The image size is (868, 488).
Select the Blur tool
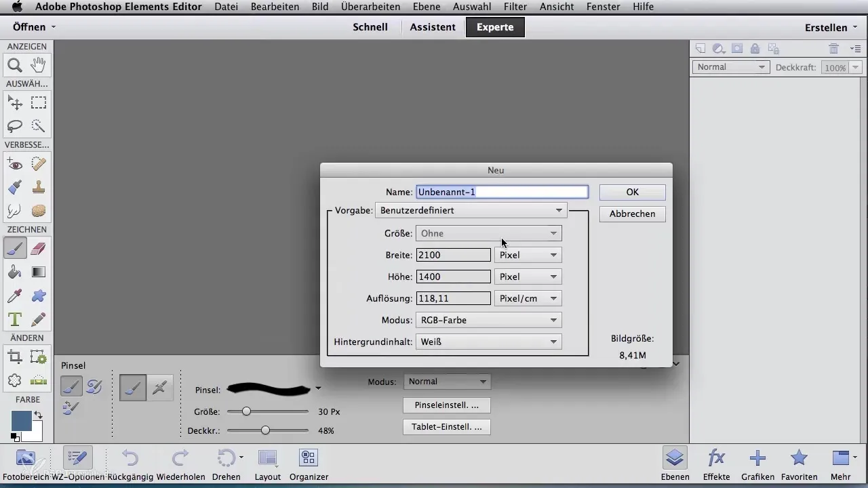pyautogui.click(x=15, y=210)
